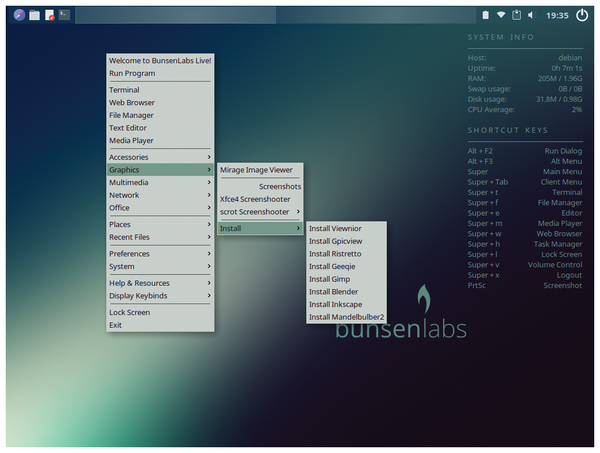The image size is (600, 453).
Task: Expand the Network submenu
Action: (x=160, y=195)
